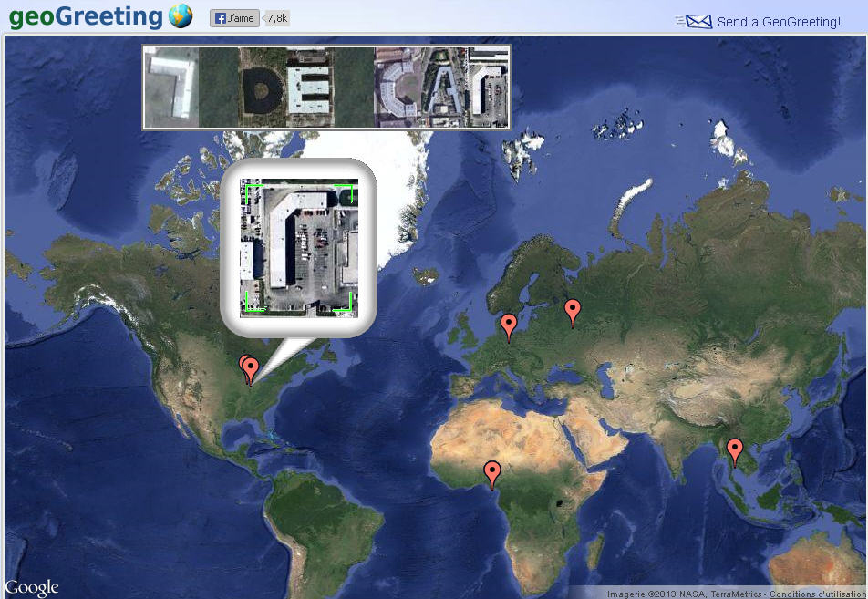Screen dimensions: 868x599
Task: Click the Google logo on the map
Action: coord(32,588)
